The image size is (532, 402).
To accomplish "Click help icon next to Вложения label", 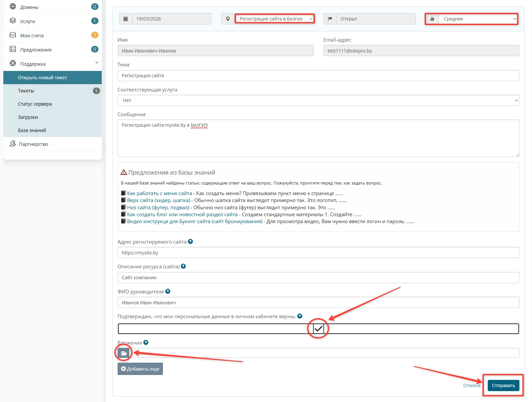I will (146, 343).
